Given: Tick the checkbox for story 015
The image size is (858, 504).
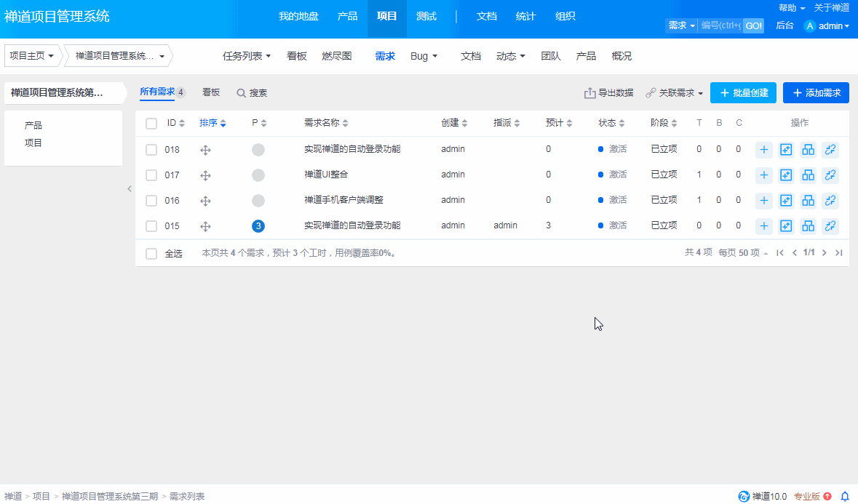Looking at the screenshot, I should pos(151,226).
